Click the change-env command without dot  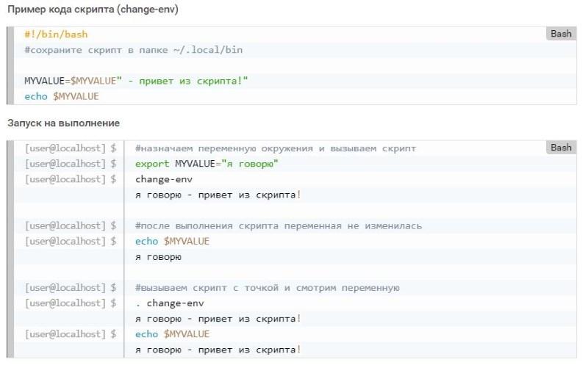coord(164,179)
